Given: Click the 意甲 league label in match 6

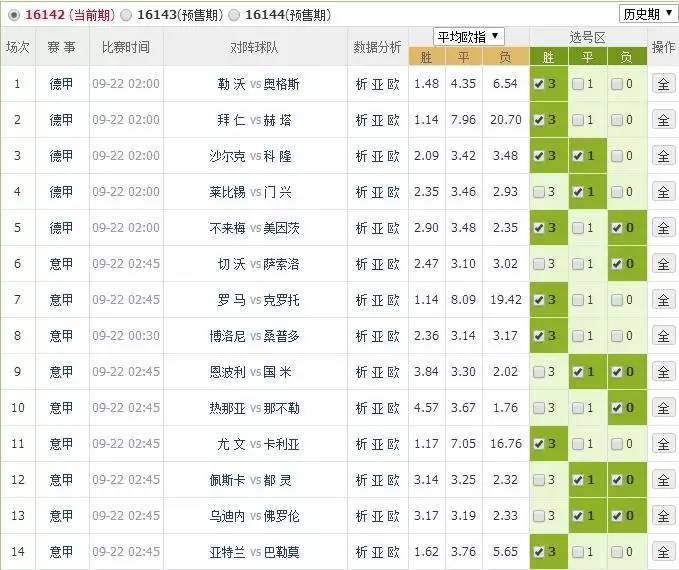Looking at the screenshot, I should coord(61,264).
